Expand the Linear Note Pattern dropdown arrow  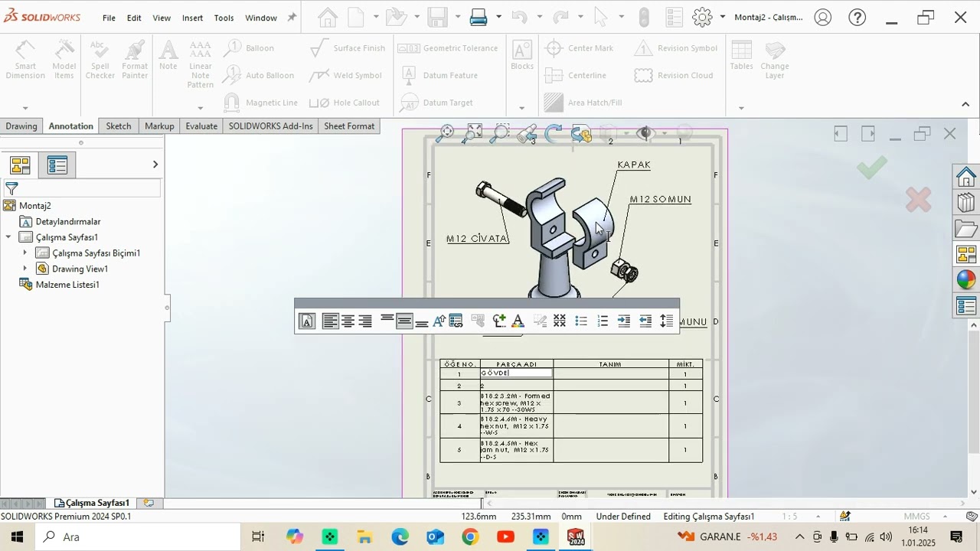(x=201, y=109)
